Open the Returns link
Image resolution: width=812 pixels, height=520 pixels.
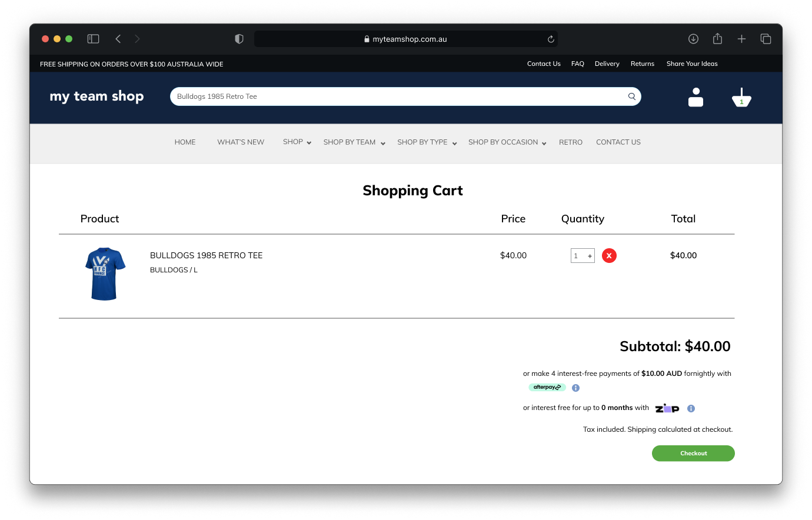pyautogui.click(x=643, y=64)
